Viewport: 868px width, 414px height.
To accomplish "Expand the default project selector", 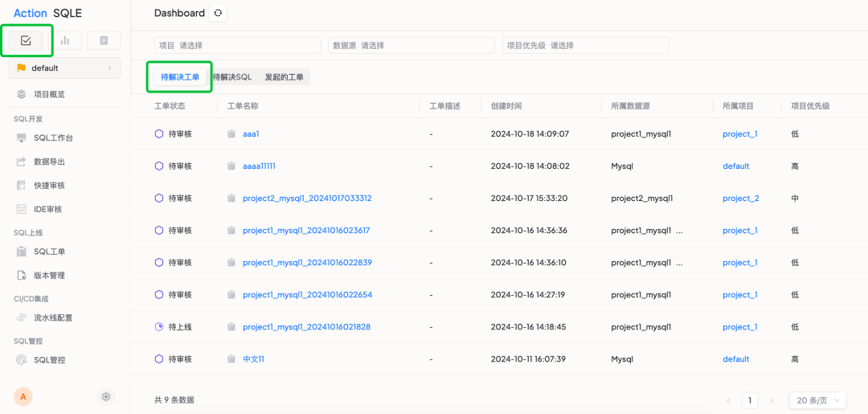I will (65, 68).
